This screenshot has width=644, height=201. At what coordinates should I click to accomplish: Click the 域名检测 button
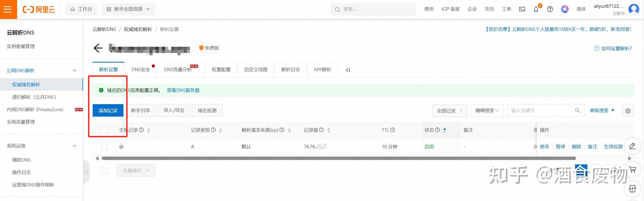tap(207, 111)
